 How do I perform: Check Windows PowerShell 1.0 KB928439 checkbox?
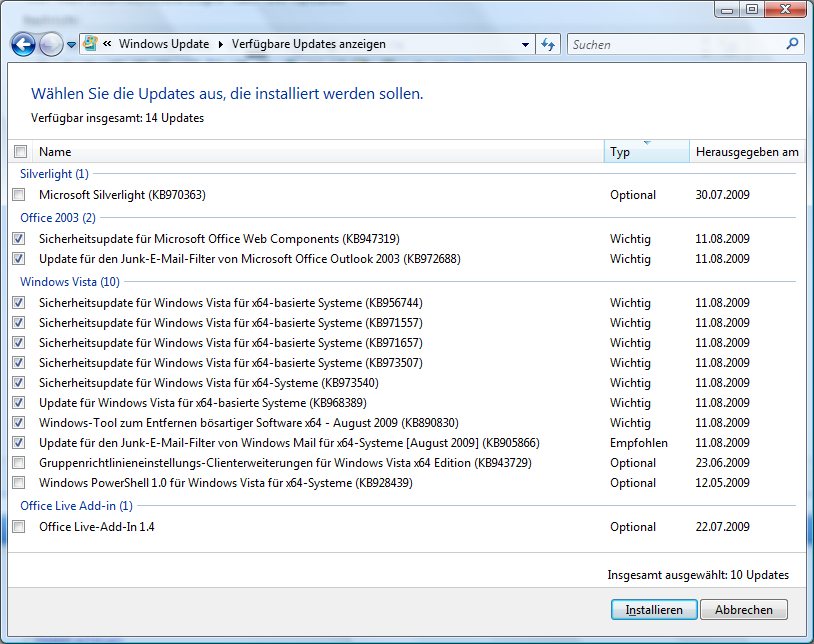tap(19, 483)
